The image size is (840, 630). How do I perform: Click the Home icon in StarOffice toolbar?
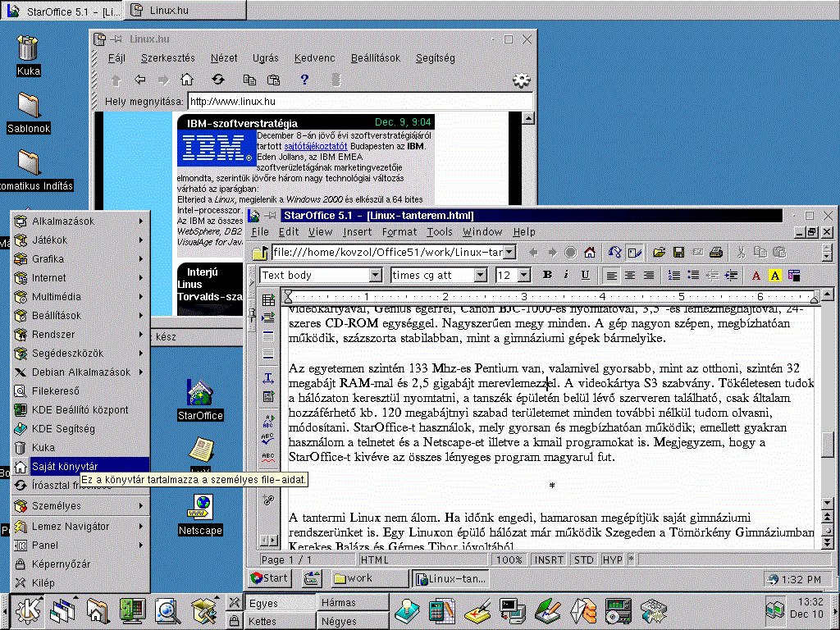click(x=590, y=252)
